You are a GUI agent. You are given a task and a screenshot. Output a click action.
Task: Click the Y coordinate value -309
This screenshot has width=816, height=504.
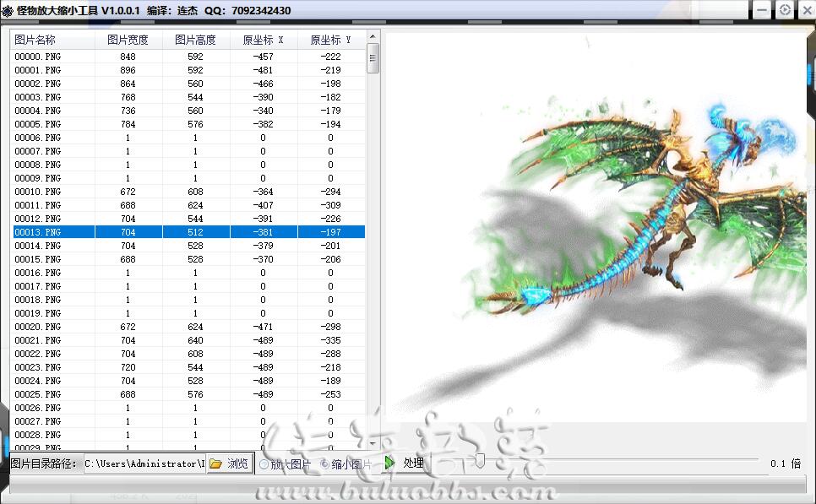coord(331,205)
